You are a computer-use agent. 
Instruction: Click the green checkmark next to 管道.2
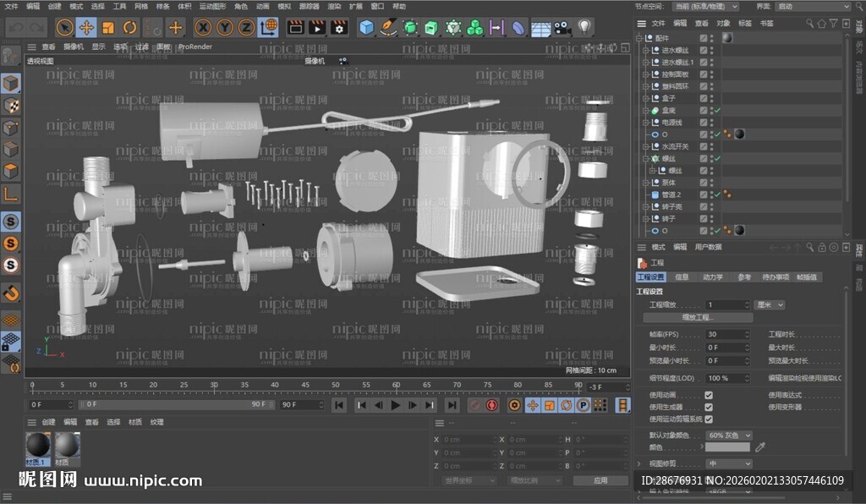pos(717,194)
